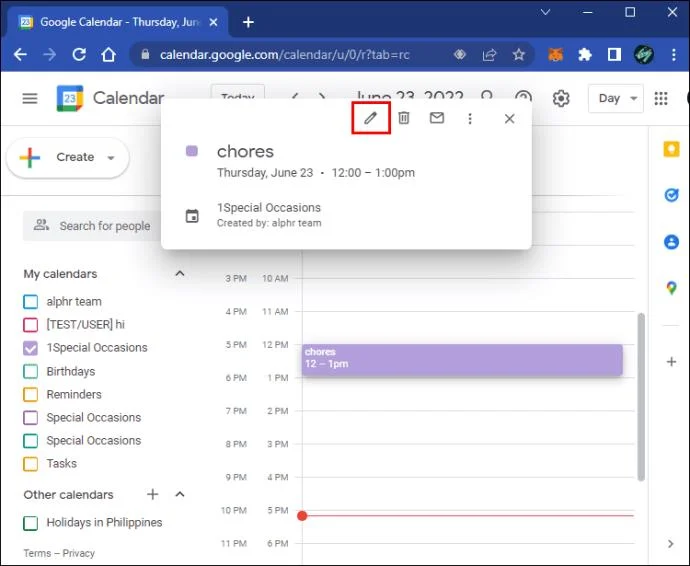This screenshot has width=690, height=566.
Task: Open the Create button dropdown arrow
Action: (x=111, y=158)
